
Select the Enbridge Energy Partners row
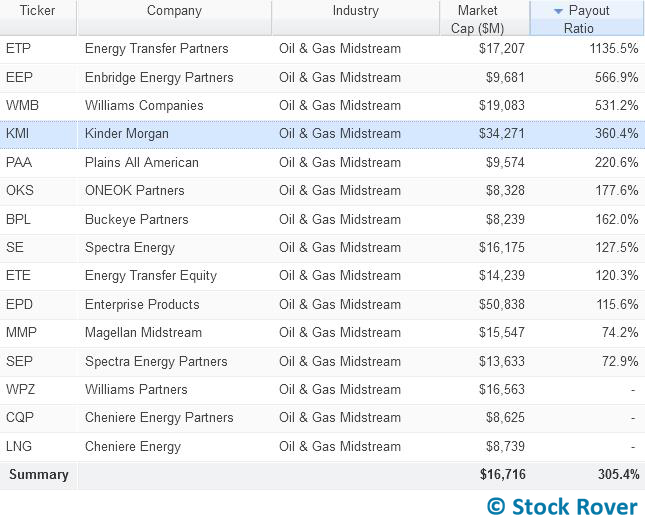(322, 78)
